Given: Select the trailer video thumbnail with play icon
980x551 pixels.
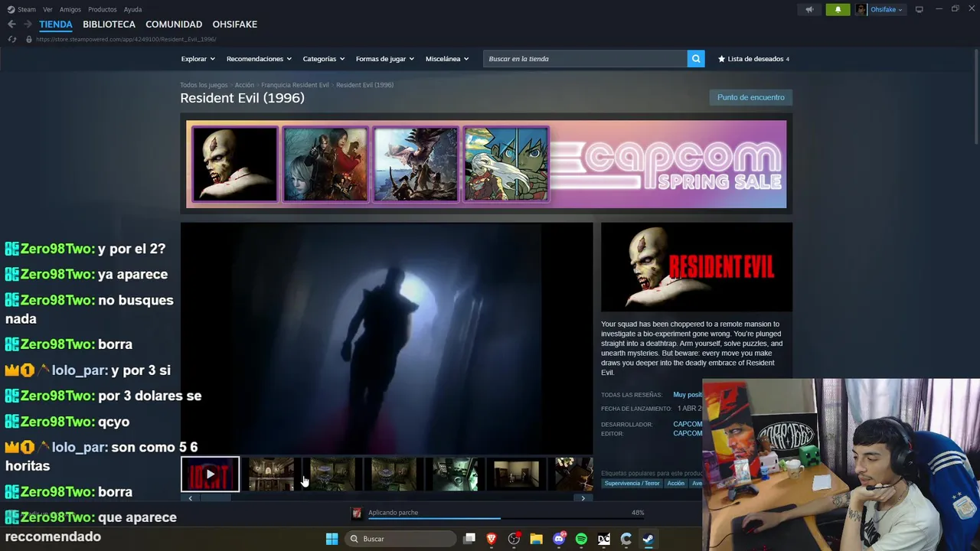Looking at the screenshot, I should (x=210, y=474).
